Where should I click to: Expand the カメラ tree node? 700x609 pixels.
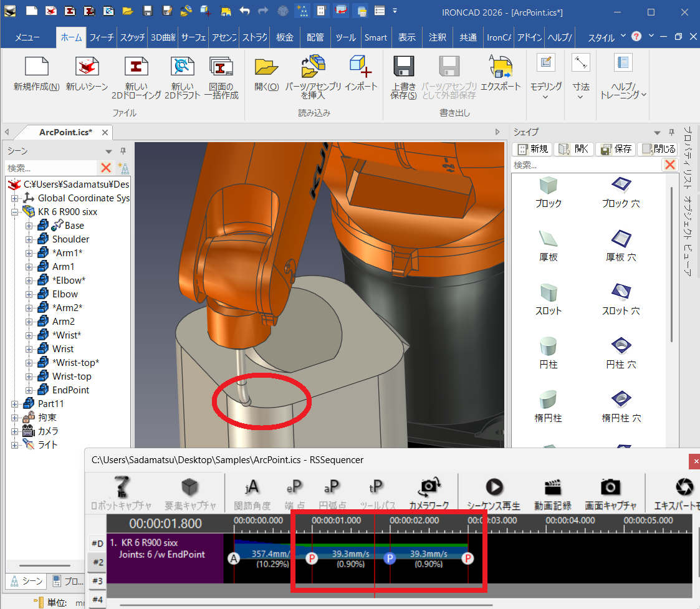(15, 431)
